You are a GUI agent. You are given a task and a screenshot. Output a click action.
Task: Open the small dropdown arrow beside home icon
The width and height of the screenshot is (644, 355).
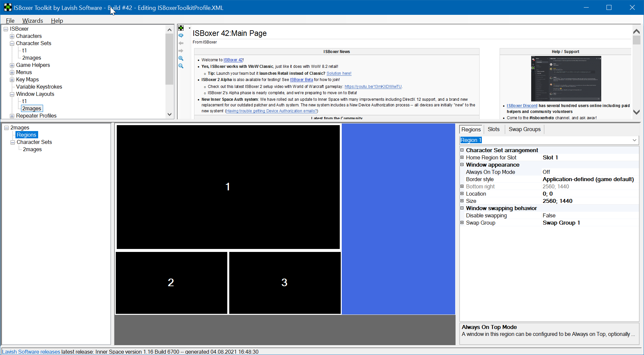click(x=189, y=28)
